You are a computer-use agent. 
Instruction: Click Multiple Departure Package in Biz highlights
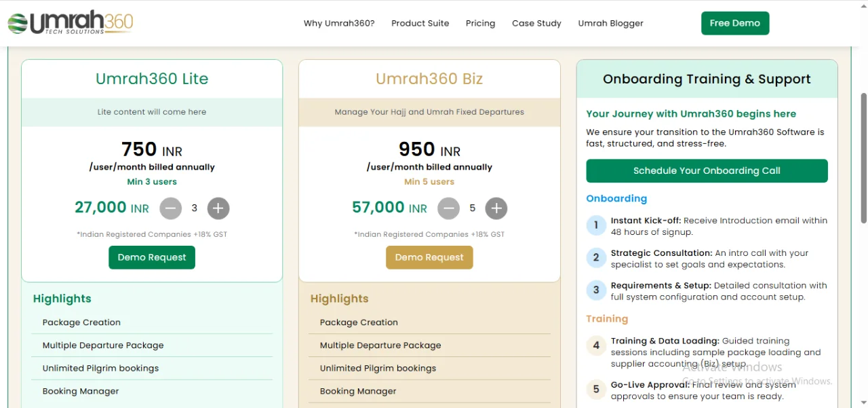click(x=380, y=346)
